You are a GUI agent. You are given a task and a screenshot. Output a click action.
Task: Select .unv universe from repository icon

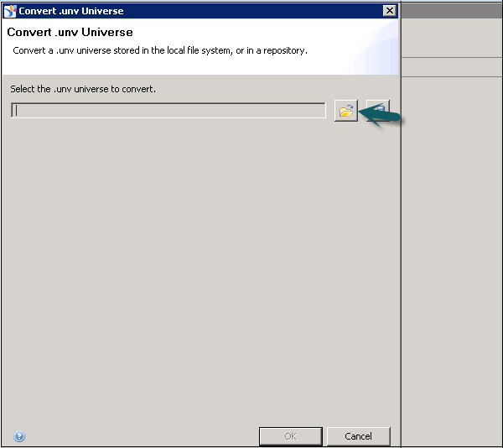(378, 111)
